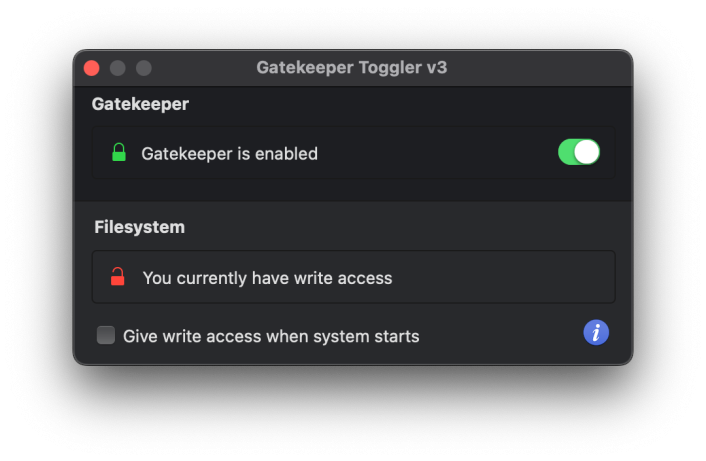The image size is (706, 461).
Task: Click the bold 'Gatekeeper' section heading
Action: pos(140,103)
